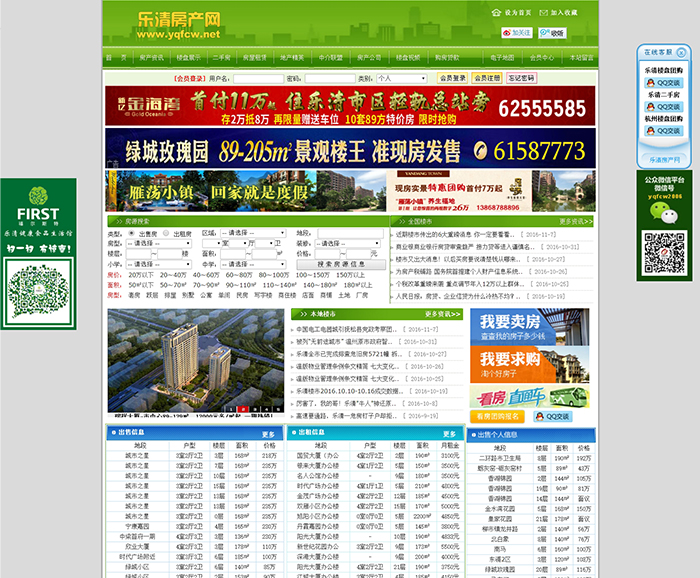Click the 看房团购报名 orange button
The height and width of the screenshot is (578, 700).
[x=497, y=416]
